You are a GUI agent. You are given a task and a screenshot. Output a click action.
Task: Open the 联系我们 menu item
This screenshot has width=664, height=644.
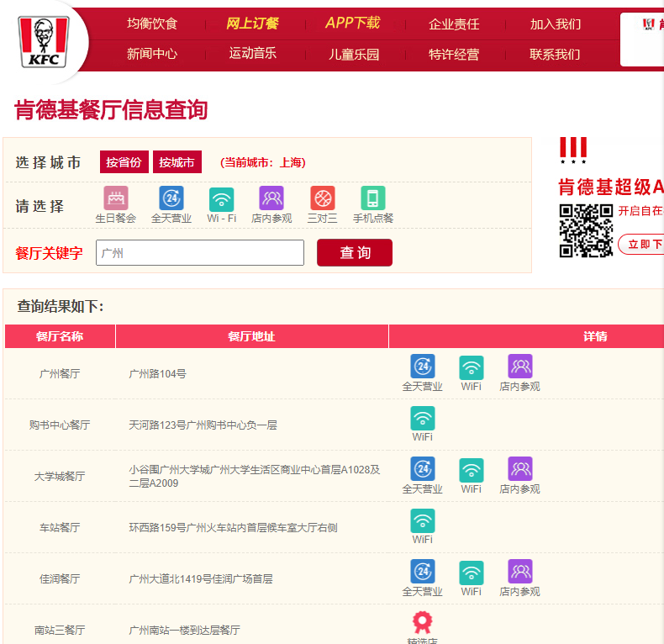(556, 55)
